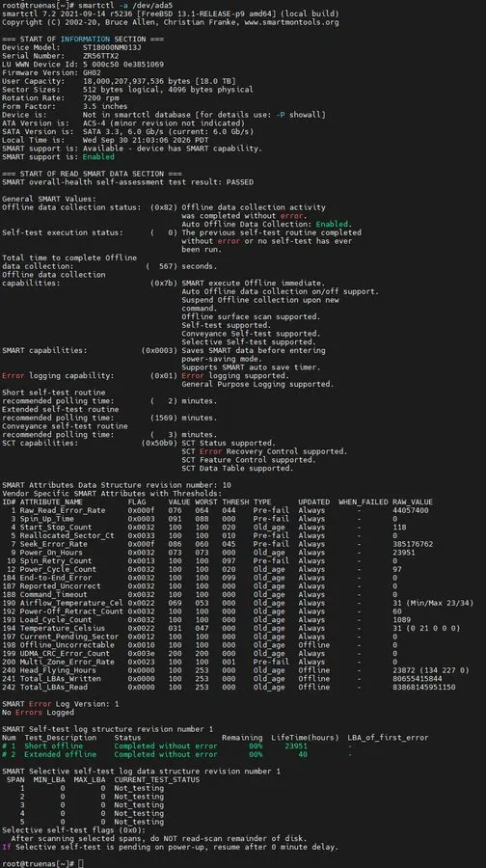This screenshot has width=486, height=868.
Task: Click the LBA_of_first_error column header
Action: click(x=388, y=738)
